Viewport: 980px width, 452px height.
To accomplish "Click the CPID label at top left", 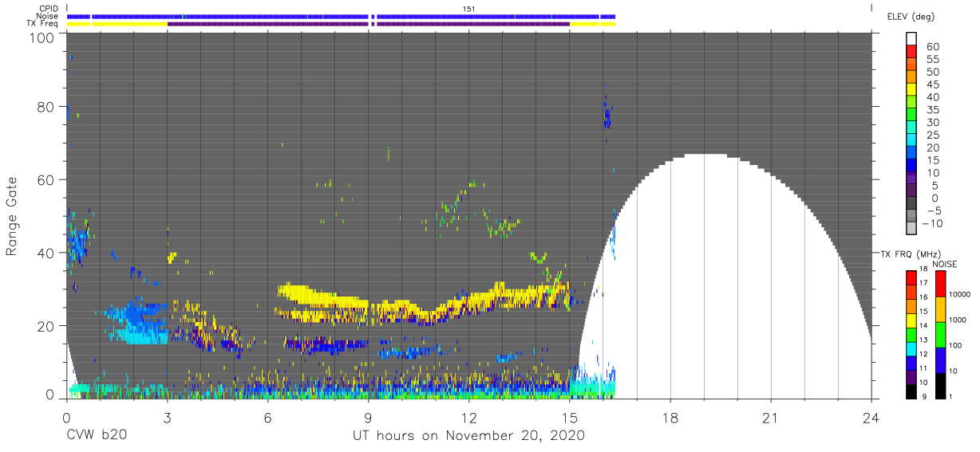I will tap(48, 8).
